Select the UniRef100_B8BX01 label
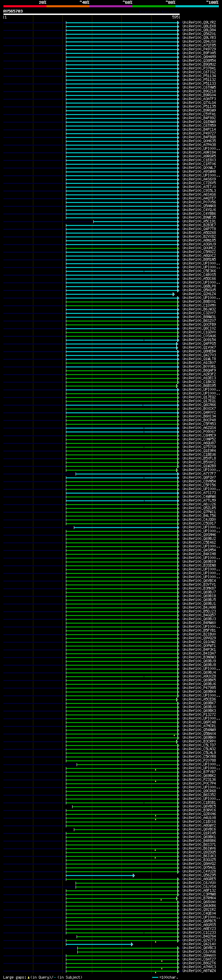This screenshot has width=222, height=980. pyautogui.click(x=199, y=302)
